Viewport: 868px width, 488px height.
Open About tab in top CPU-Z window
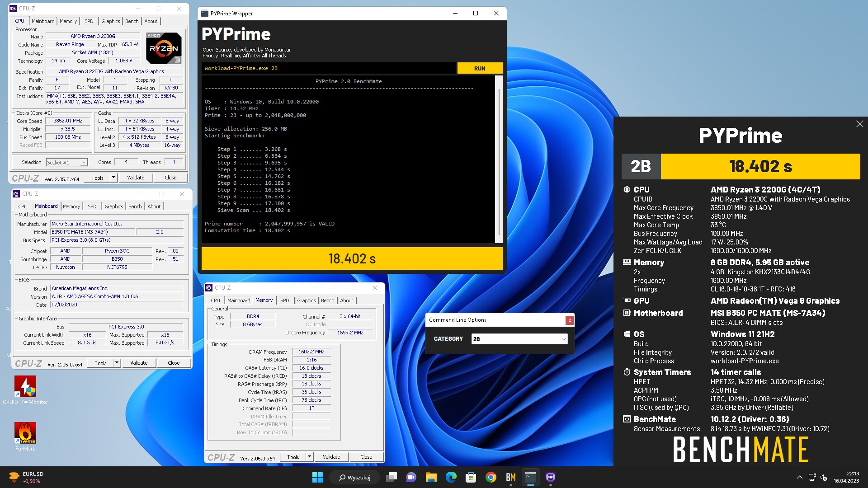pyautogui.click(x=151, y=21)
